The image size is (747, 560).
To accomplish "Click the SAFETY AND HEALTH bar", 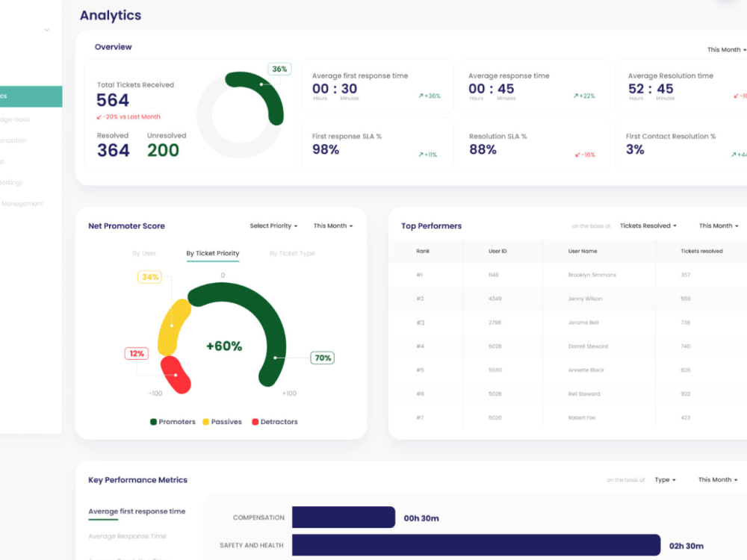I will [x=477, y=545].
